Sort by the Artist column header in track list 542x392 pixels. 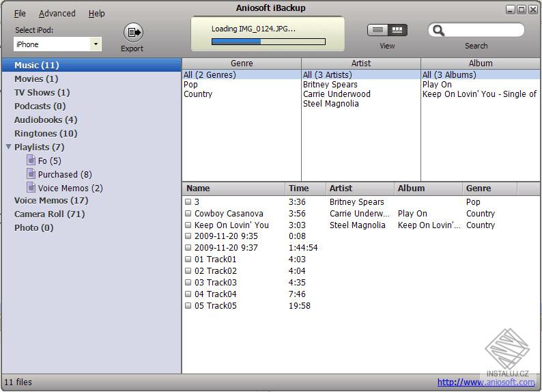pos(360,188)
